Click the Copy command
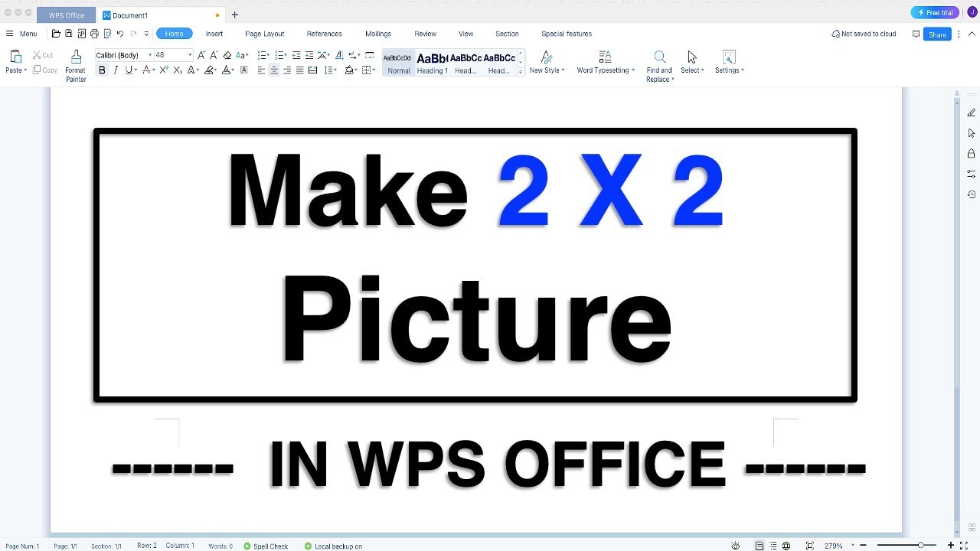The width and height of the screenshot is (980, 551). (45, 70)
